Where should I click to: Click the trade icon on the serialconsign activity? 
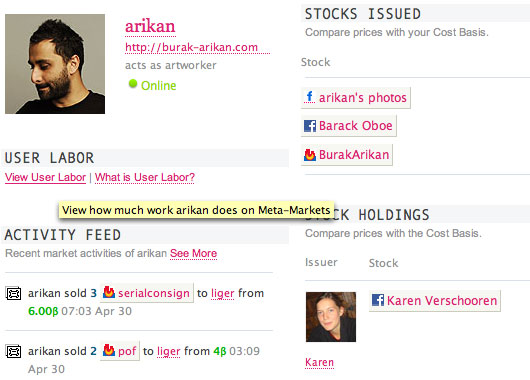pos(14,293)
